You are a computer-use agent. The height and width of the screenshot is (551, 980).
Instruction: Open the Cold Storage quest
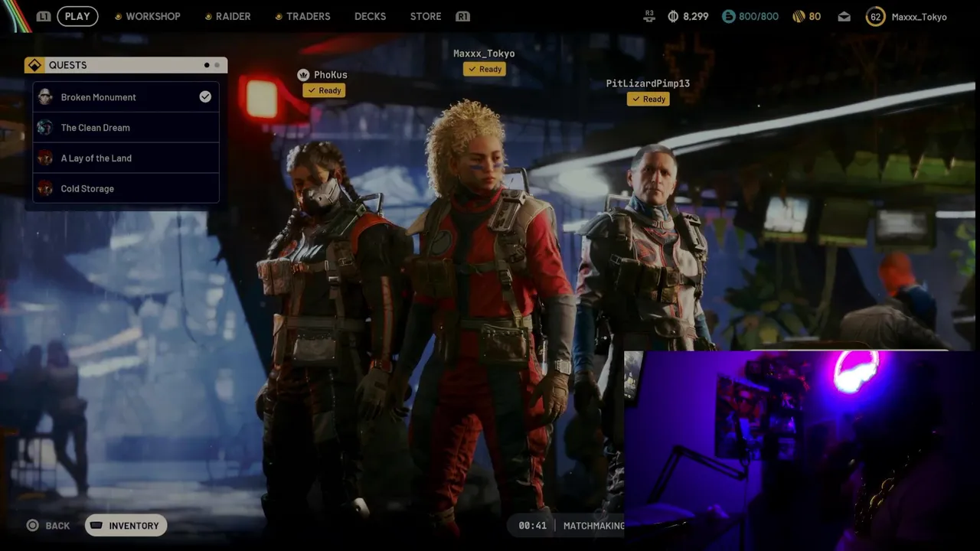(126, 188)
